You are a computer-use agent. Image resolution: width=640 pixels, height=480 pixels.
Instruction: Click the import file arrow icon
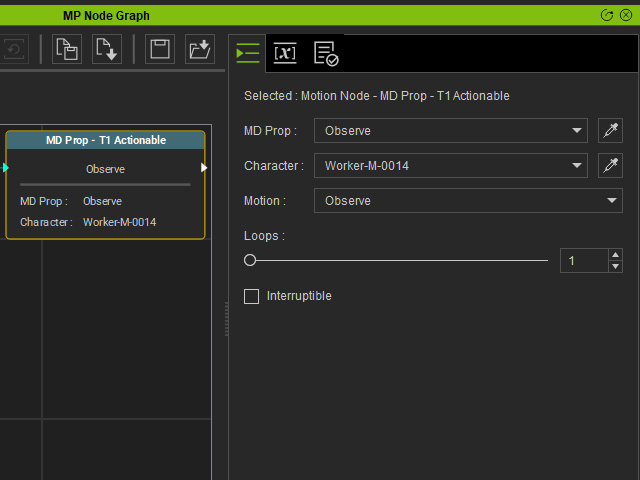107,49
